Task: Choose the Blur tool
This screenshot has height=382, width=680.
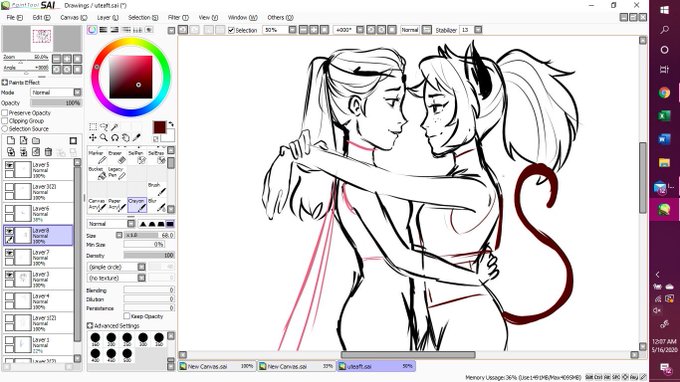Action: click(157, 205)
